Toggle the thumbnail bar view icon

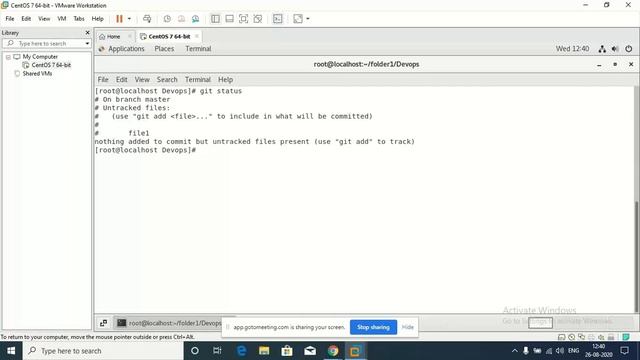coord(229,19)
